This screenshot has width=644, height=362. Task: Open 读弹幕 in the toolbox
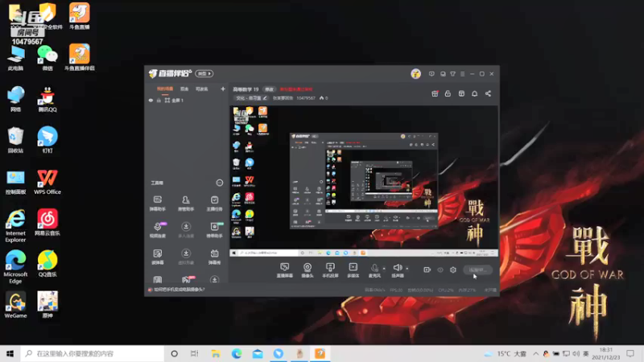point(157,257)
